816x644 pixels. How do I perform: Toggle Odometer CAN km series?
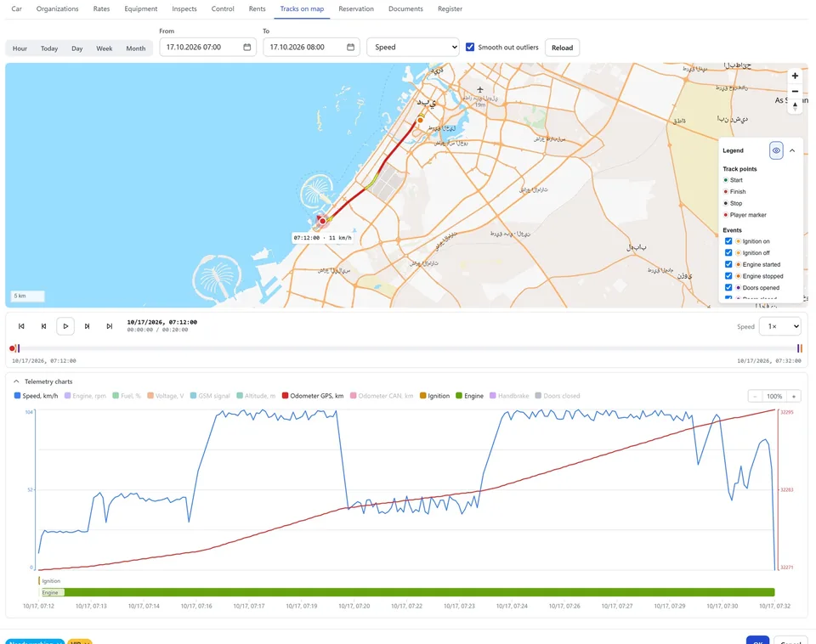coord(382,396)
